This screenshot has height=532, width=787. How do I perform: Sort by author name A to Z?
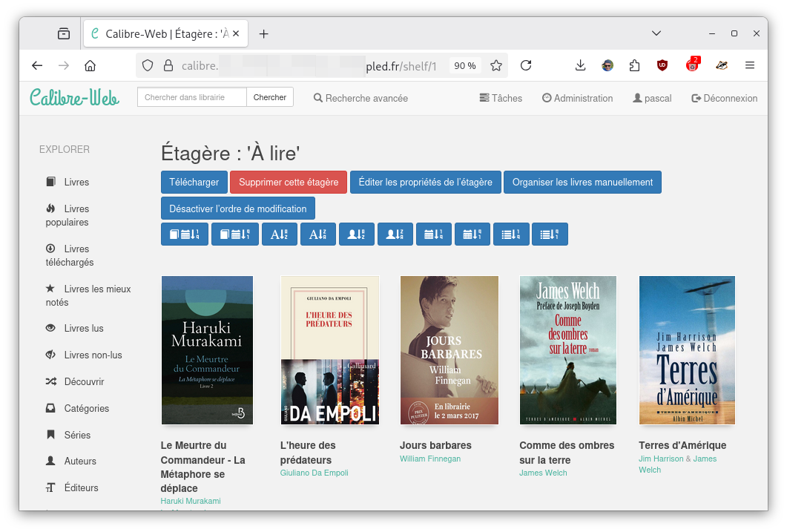coord(356,234)
